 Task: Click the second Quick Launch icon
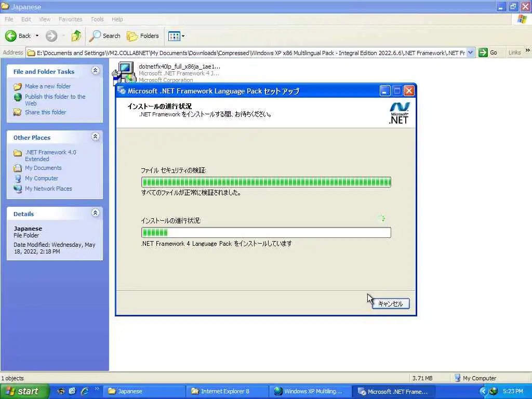point(72,391)
